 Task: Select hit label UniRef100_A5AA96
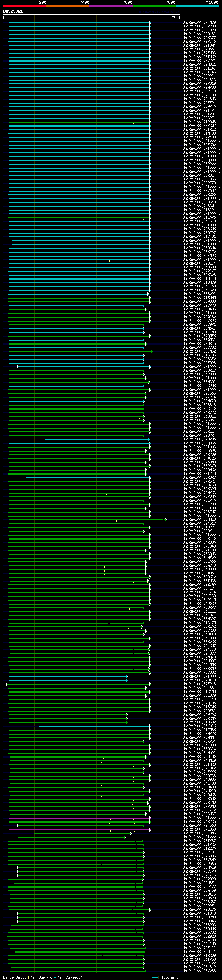199,451
